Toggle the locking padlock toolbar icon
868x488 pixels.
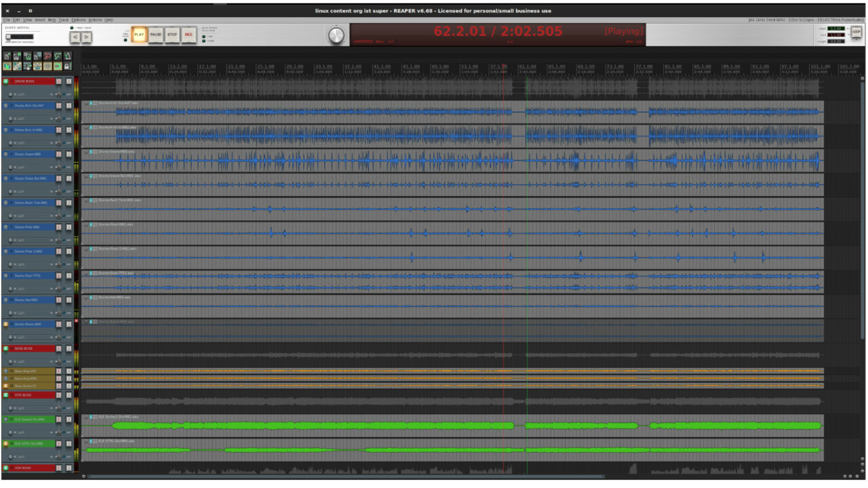coord(68,66)
